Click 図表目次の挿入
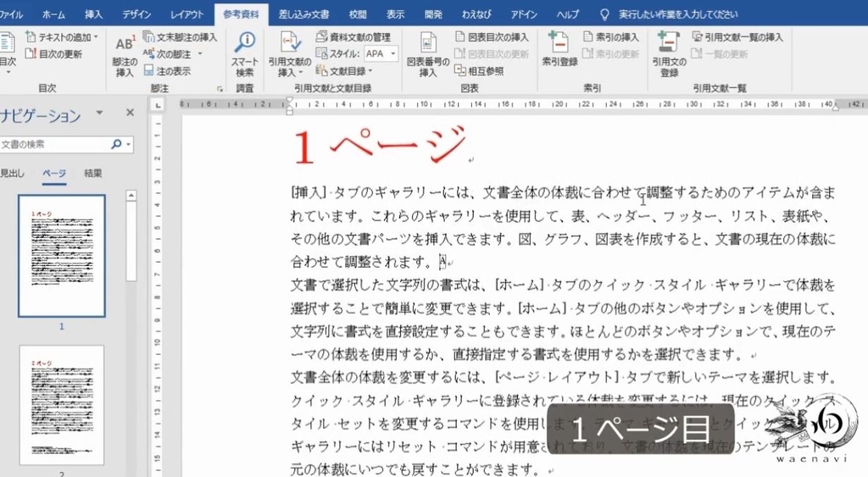868x477 pixels. click(492, 37)
